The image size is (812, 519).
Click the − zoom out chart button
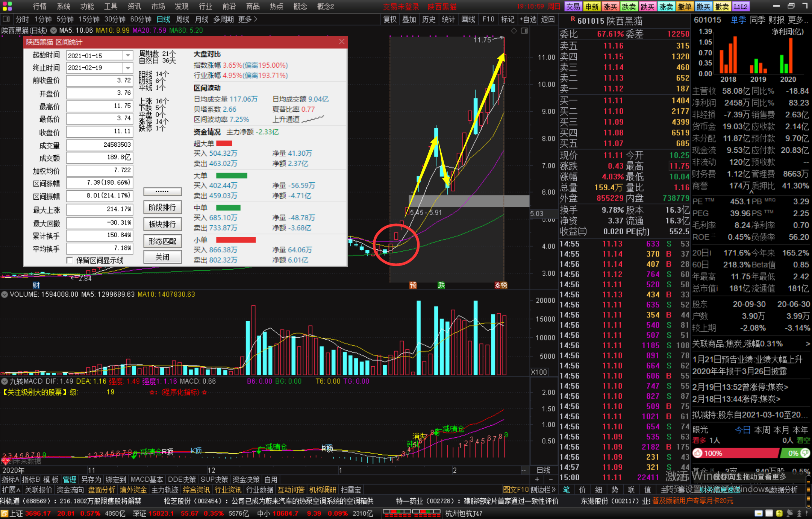click(551, 479)
